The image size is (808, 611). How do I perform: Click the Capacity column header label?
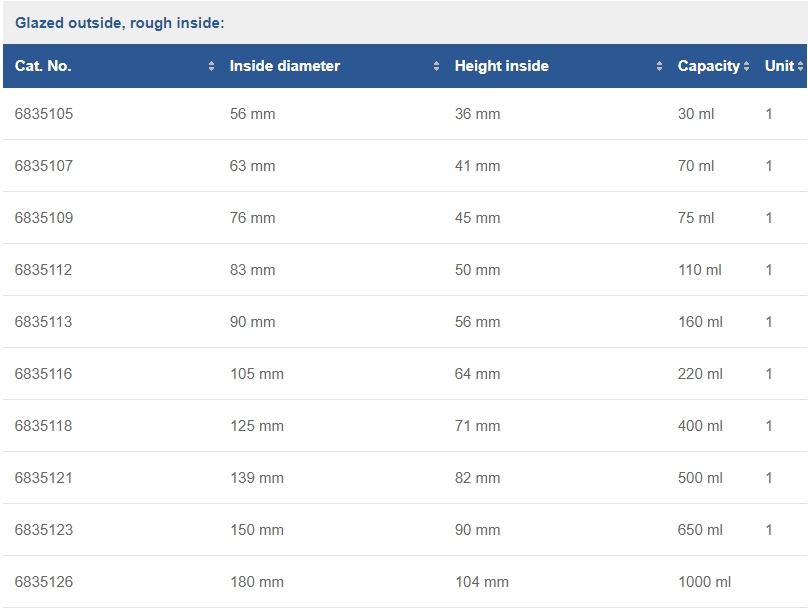coord(709,66)
